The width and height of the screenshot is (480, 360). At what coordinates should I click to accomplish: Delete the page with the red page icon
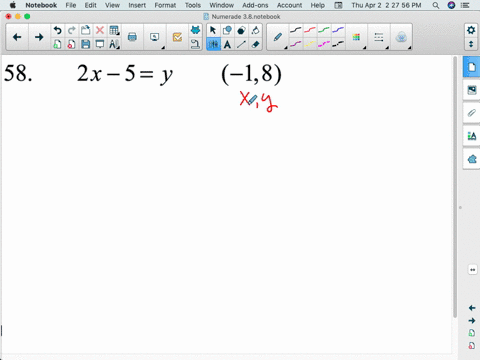71,44
